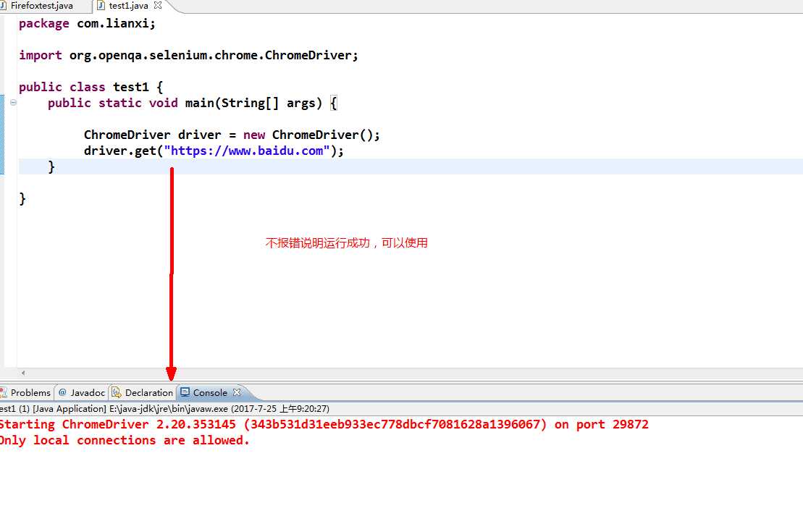The width and height of the screenshot is (803, 532).
Task: Click the Java file icon on test1.java tab
Action: coord(101,6)
